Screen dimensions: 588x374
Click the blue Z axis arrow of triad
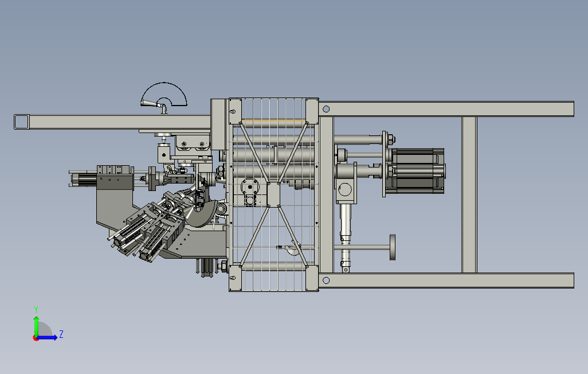tap(48, 338)
